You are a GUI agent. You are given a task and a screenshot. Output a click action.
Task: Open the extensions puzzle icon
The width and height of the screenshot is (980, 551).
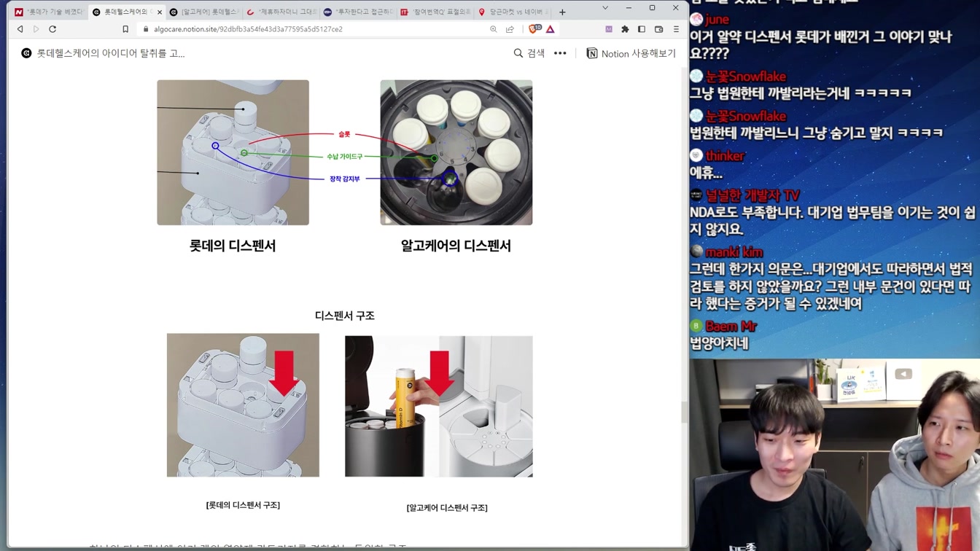coord(625,29)
